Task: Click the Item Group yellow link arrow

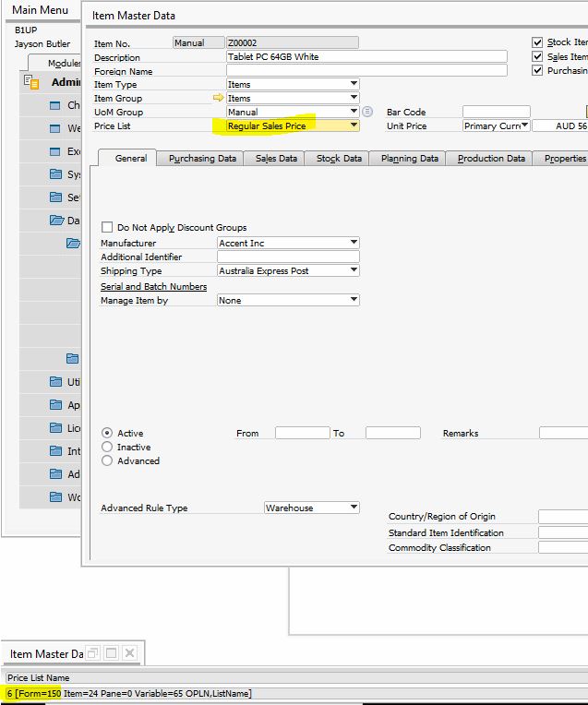Action: point(219,98)
